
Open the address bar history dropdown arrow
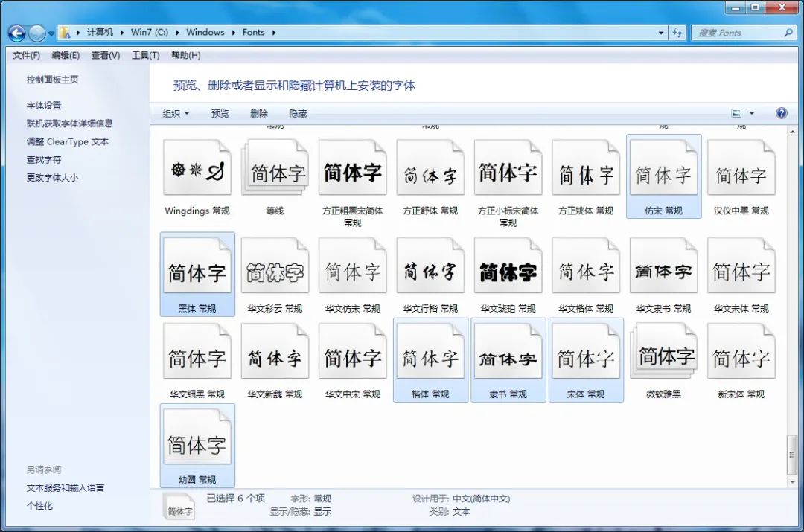click(661, 32)
